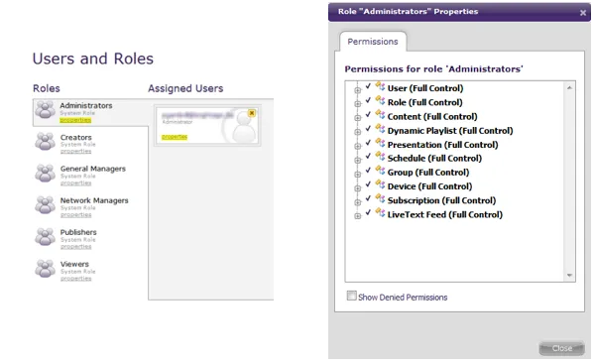Remove assigned user with the yellow X icon
Screen dimensions: 595x364
point(252,113)
